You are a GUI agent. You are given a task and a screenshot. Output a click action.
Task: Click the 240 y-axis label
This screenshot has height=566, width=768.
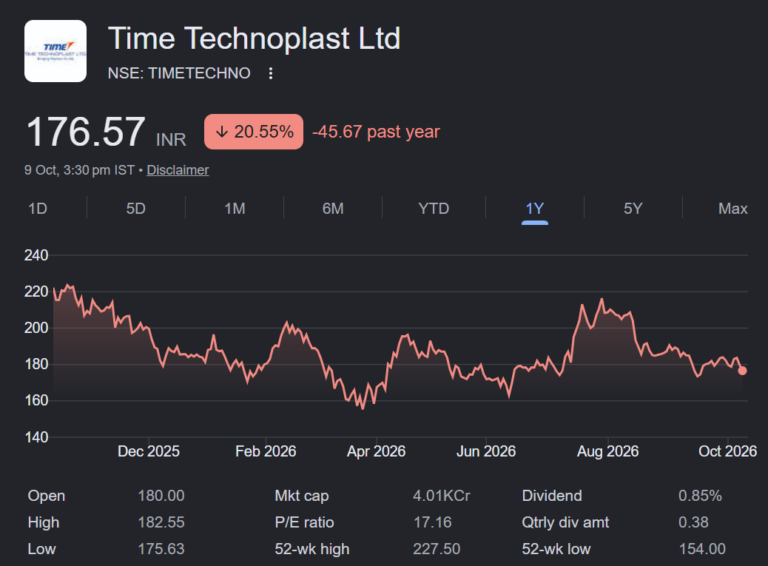pos(36,255)
